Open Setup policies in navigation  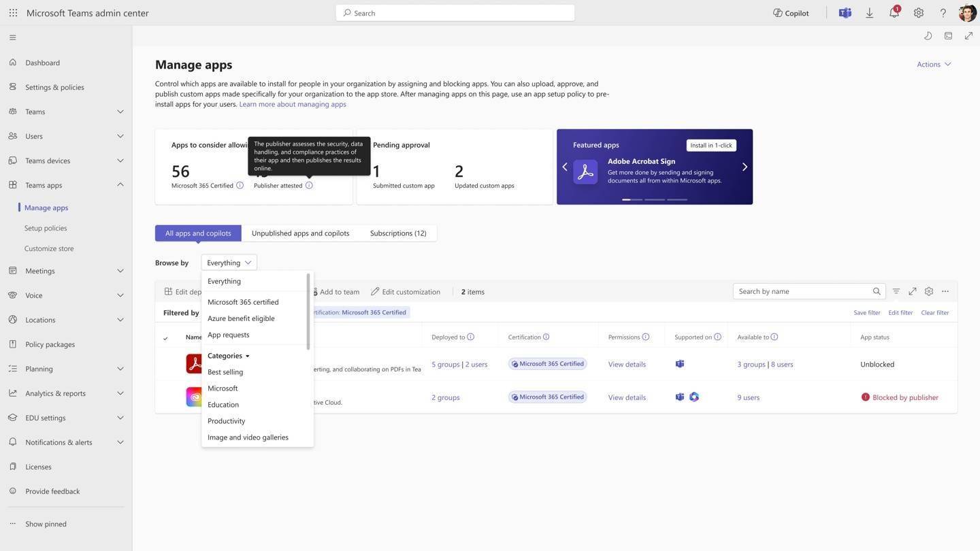[46, 228]
